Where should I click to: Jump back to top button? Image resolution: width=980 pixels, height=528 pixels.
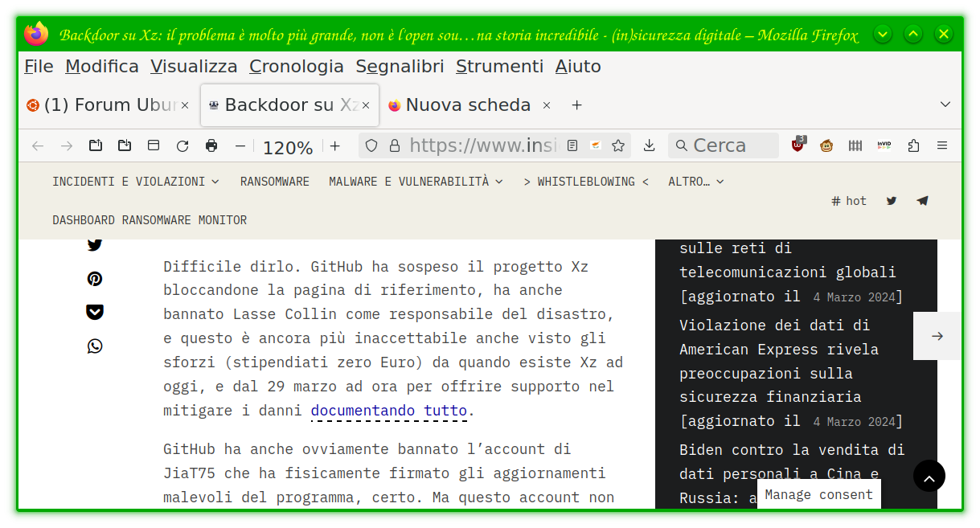929,476
